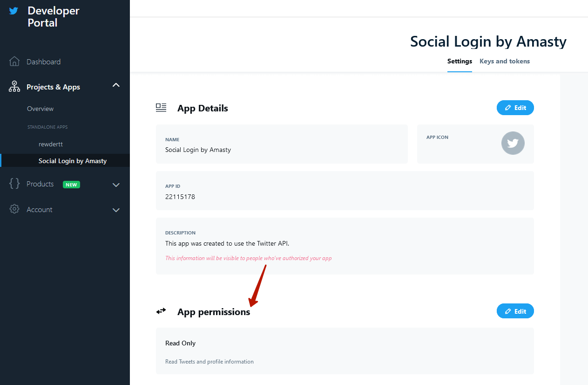This screenshot has height=385, width=588.
Task: Open Projects & Apps menu item
Action: (x=53, y=87)
